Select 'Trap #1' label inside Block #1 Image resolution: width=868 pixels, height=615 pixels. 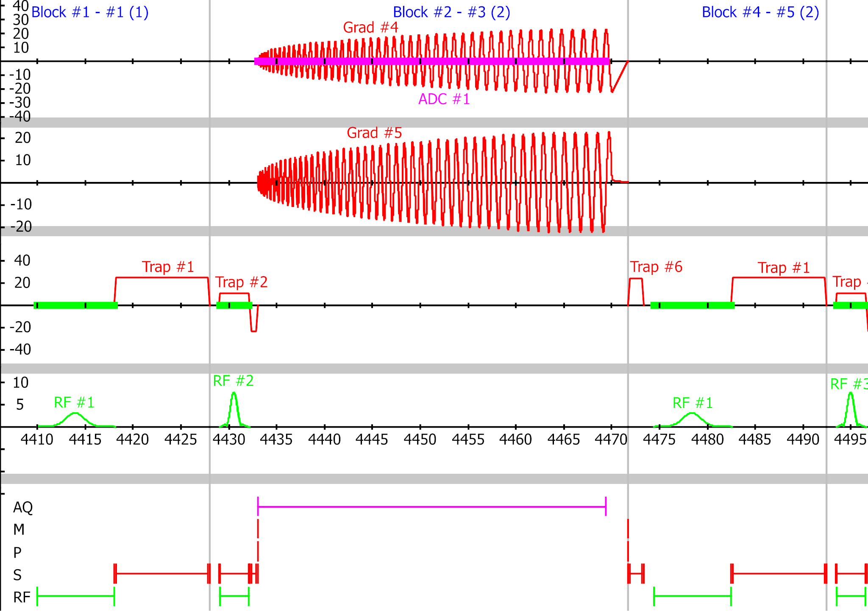[x=168, y=267]
